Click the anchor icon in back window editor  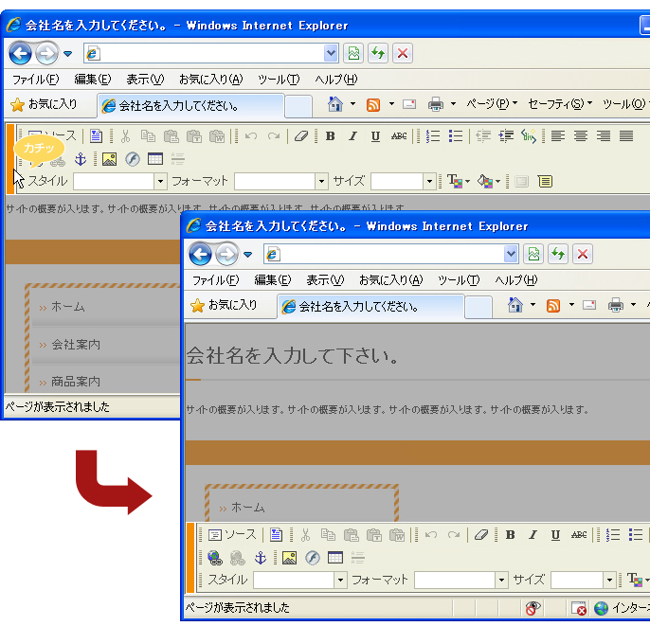click(81, 159)
